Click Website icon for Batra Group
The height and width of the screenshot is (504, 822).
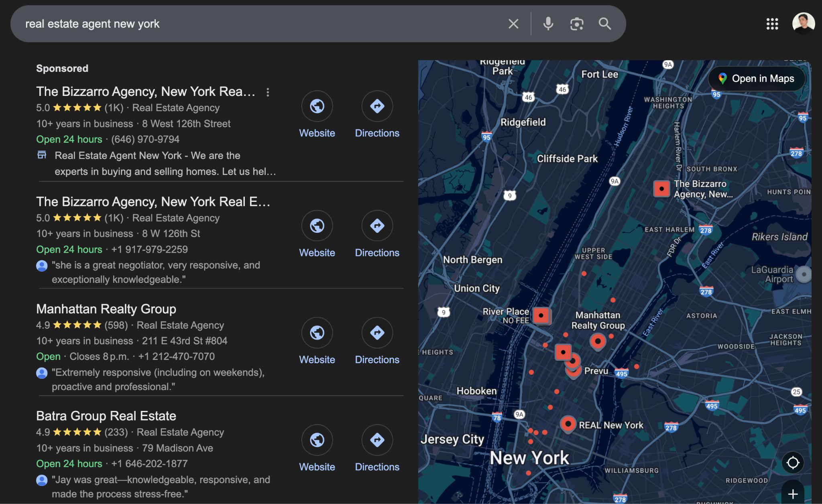[317, 440]
